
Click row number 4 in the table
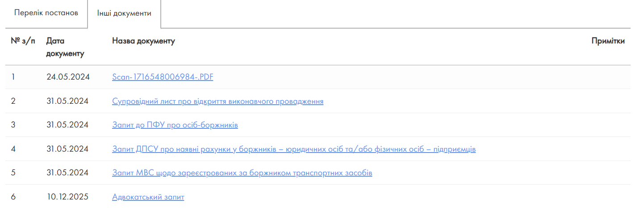pyautogui.click(x=13, y=149)
